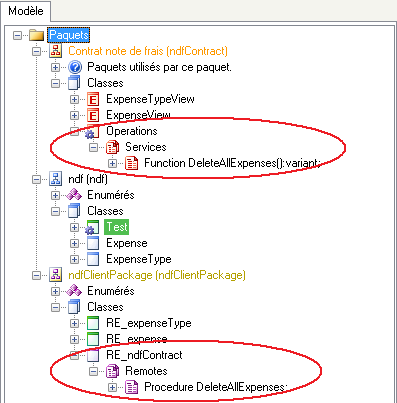Select Paquets utilisés par ce paquet text
This screenshot has height=403, width=397.
pos(159,67)
